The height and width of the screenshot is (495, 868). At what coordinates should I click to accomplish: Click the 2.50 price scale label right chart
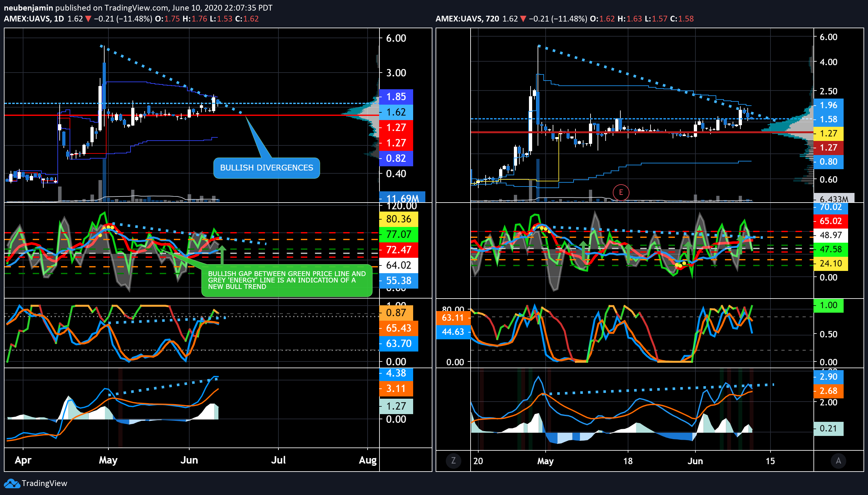pos(828,91)
